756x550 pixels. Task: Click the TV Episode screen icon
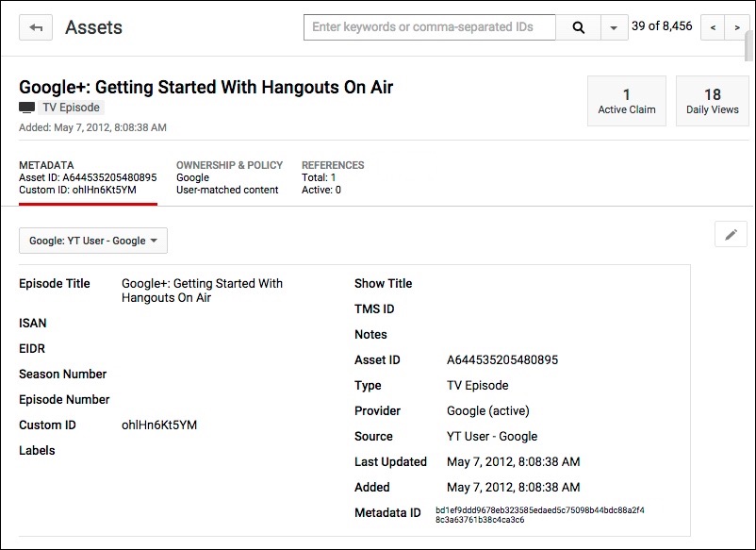click(x=27, y=108)
